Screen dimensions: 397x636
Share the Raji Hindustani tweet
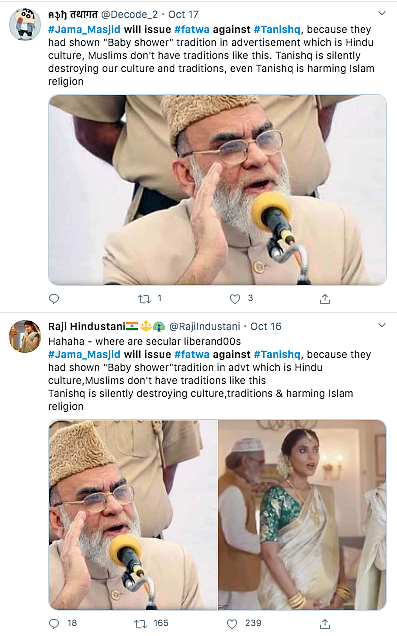(325, 623)
